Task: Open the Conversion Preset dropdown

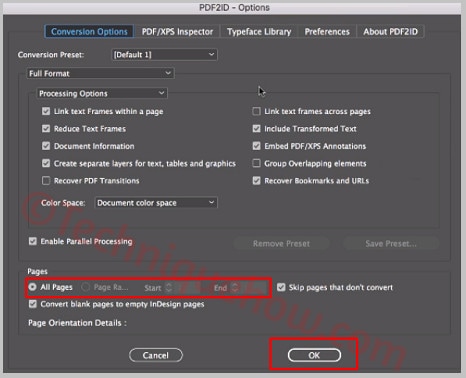Action: pyautogui.click(x=164, y=55)
